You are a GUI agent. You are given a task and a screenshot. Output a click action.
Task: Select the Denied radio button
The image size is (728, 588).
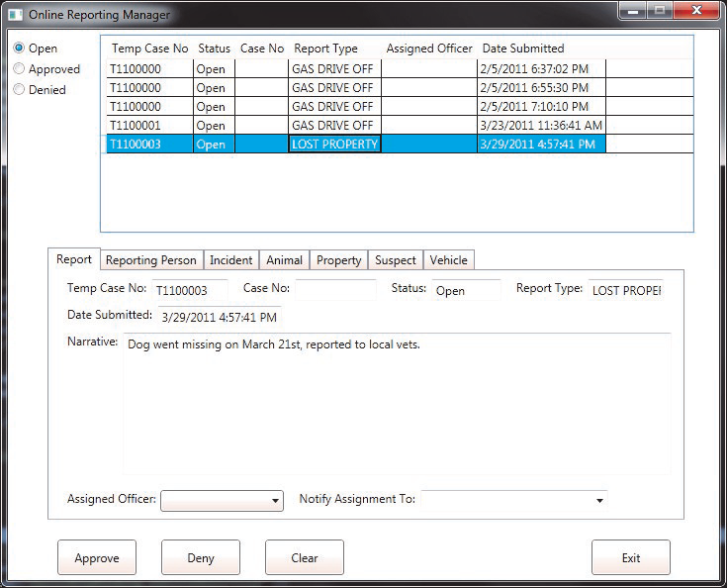coord(19,90)
